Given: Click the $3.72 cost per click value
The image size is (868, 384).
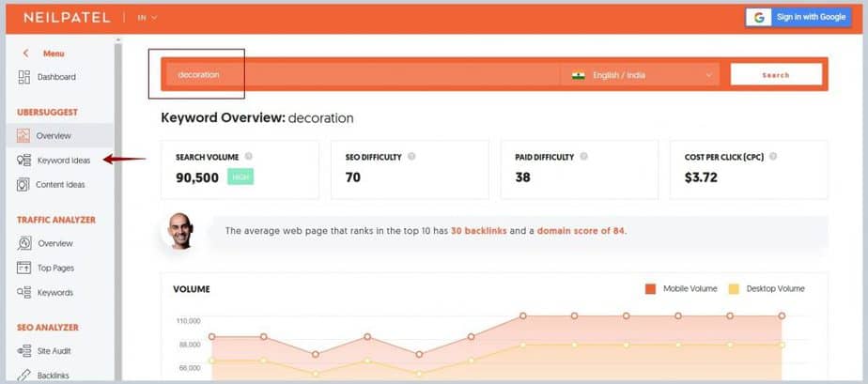Looking at the screenshot, I should point(701,177).
